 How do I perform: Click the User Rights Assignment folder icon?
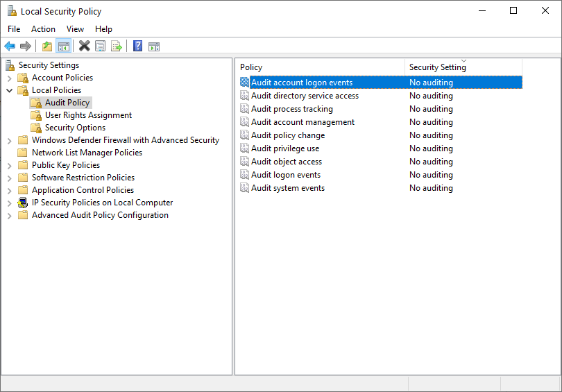[36, 115]
